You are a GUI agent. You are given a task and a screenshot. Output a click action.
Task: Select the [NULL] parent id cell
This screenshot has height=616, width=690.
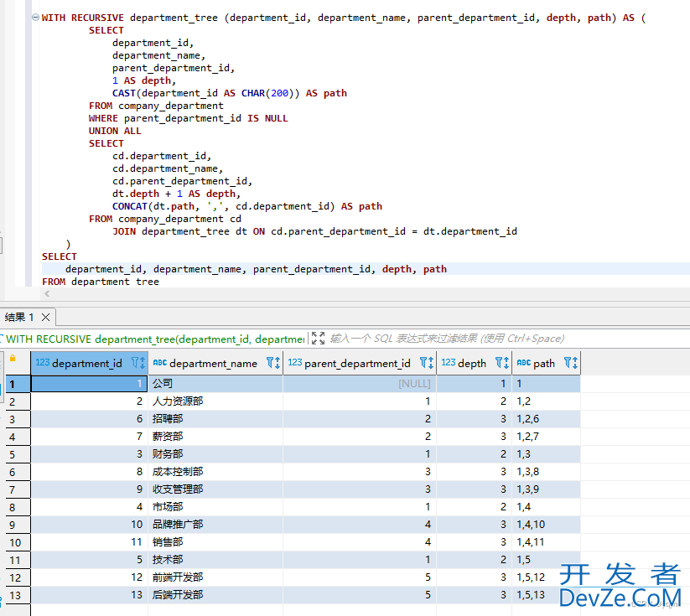360,384
